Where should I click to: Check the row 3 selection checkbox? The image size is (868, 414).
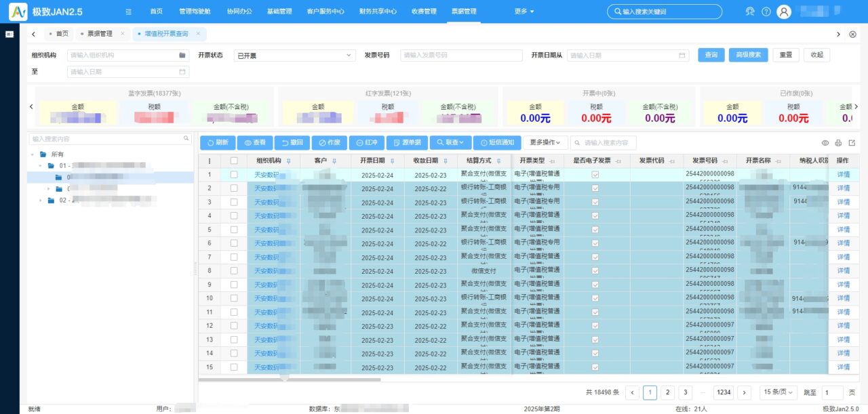click(x=234, y=202)
